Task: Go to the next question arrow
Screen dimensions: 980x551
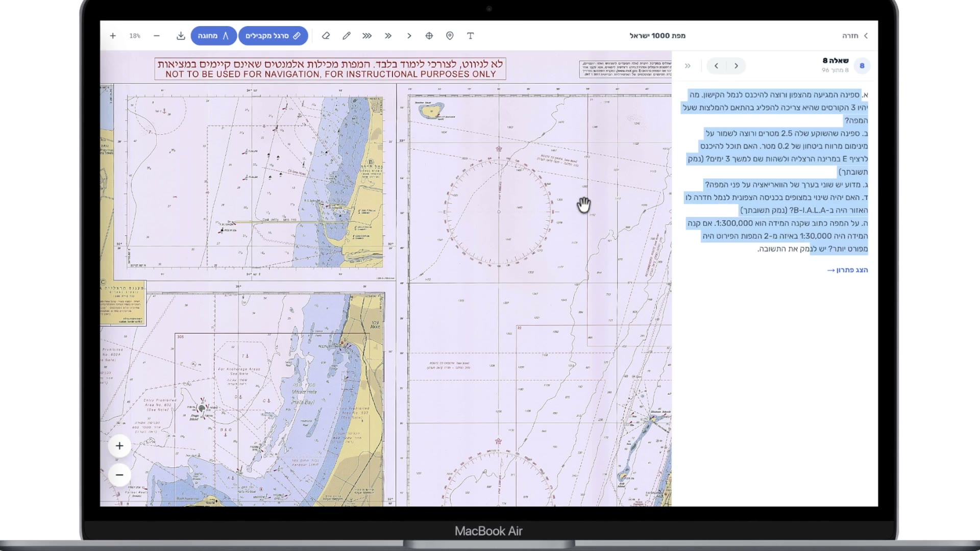Action: click(x=716, y=66)
